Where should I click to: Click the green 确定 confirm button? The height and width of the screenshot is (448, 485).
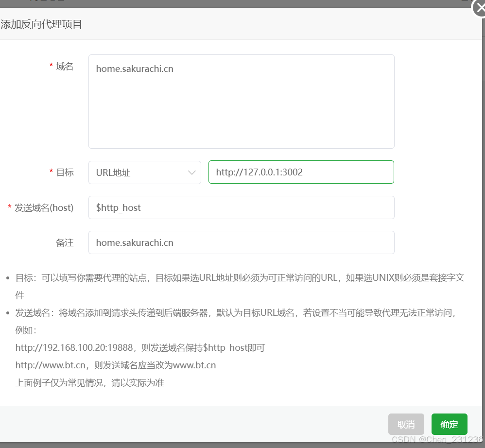[450, 424]
